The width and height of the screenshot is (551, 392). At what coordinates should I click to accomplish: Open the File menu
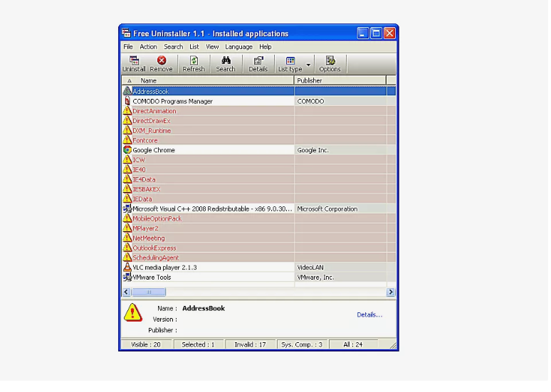128,47
